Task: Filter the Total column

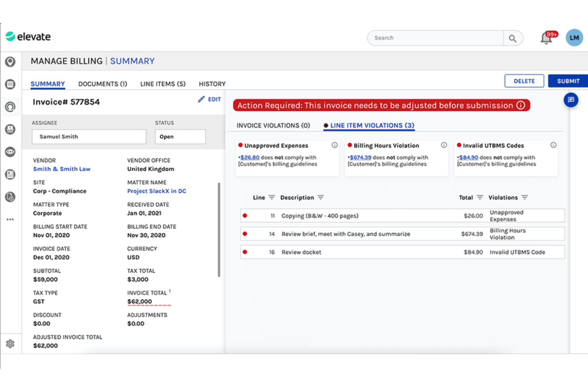Action: [480, 197]
